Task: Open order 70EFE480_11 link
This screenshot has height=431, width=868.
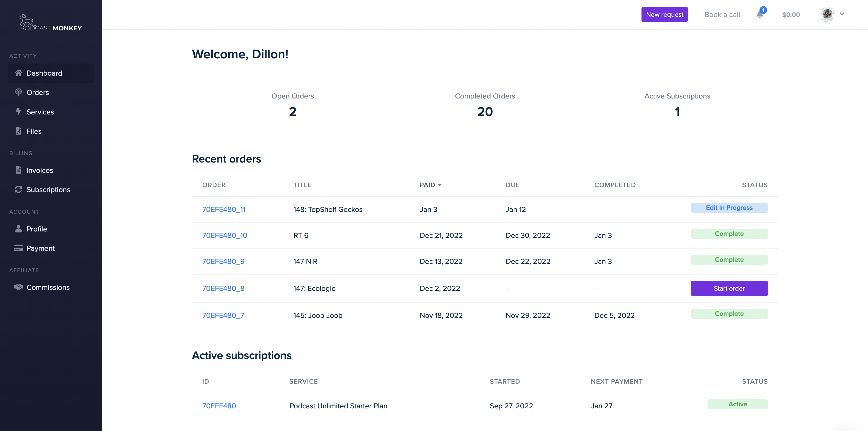Action: click(223, 209)
